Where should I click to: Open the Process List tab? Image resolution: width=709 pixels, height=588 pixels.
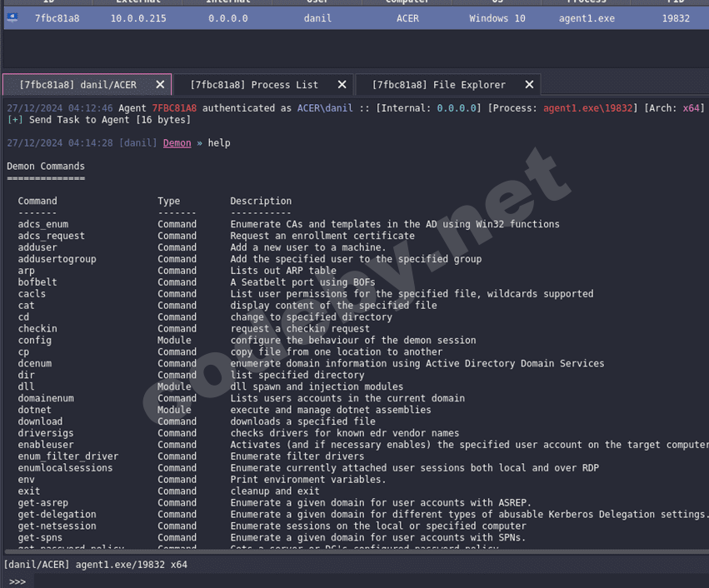[254, 85]
